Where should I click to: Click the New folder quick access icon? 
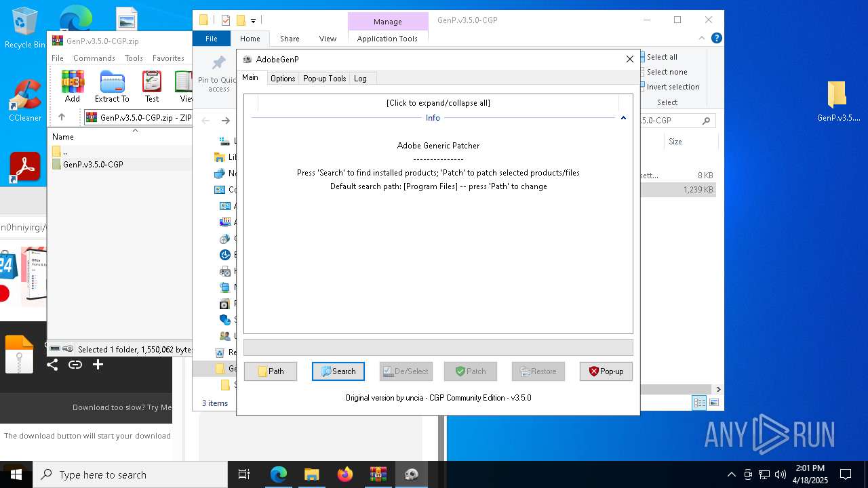coord(240,20)
